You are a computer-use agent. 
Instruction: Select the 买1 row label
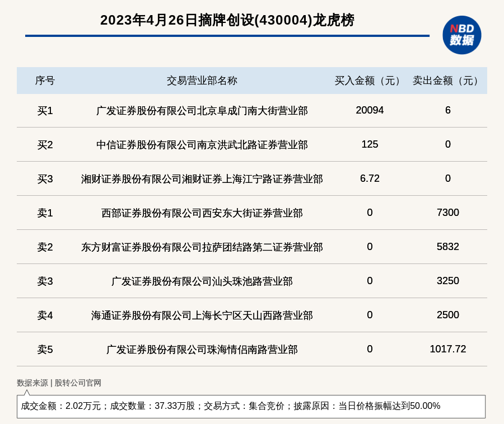(45, 111)
